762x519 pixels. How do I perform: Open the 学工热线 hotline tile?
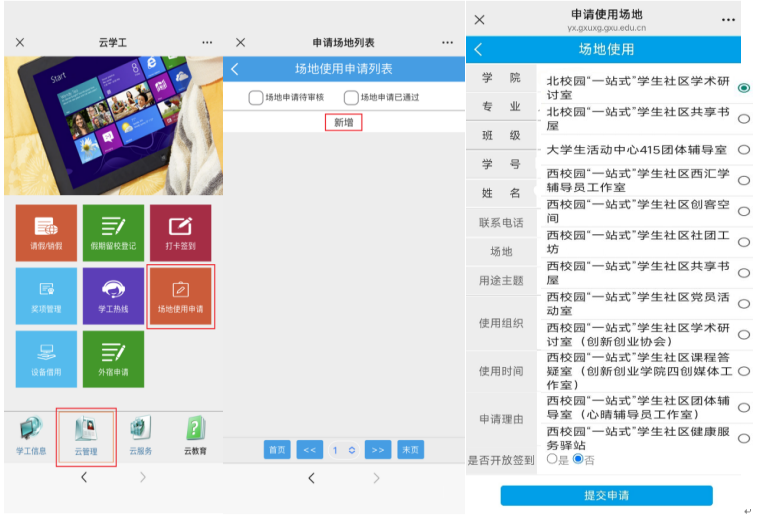click(113, 295)
